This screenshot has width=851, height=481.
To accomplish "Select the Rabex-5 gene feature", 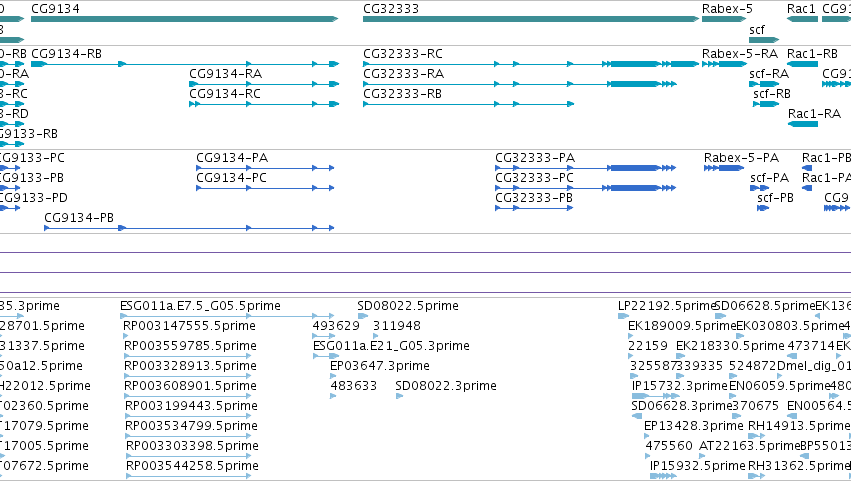I will [x=724, y=19].
